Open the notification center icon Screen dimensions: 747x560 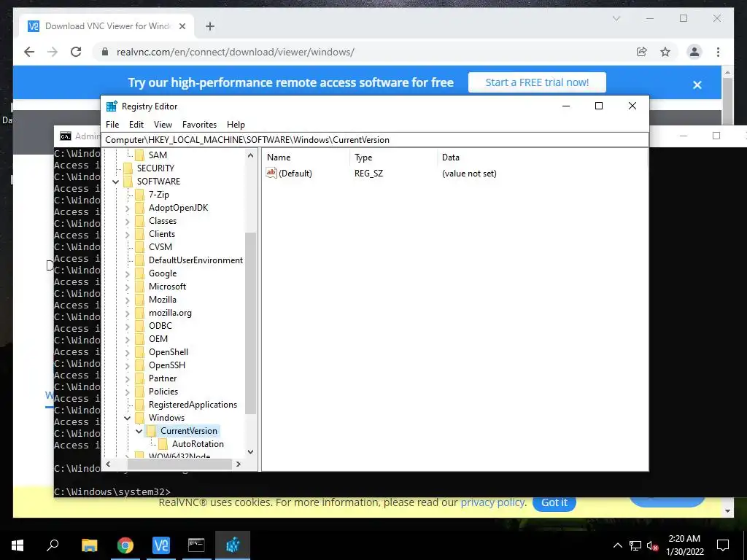click(723, 545)
